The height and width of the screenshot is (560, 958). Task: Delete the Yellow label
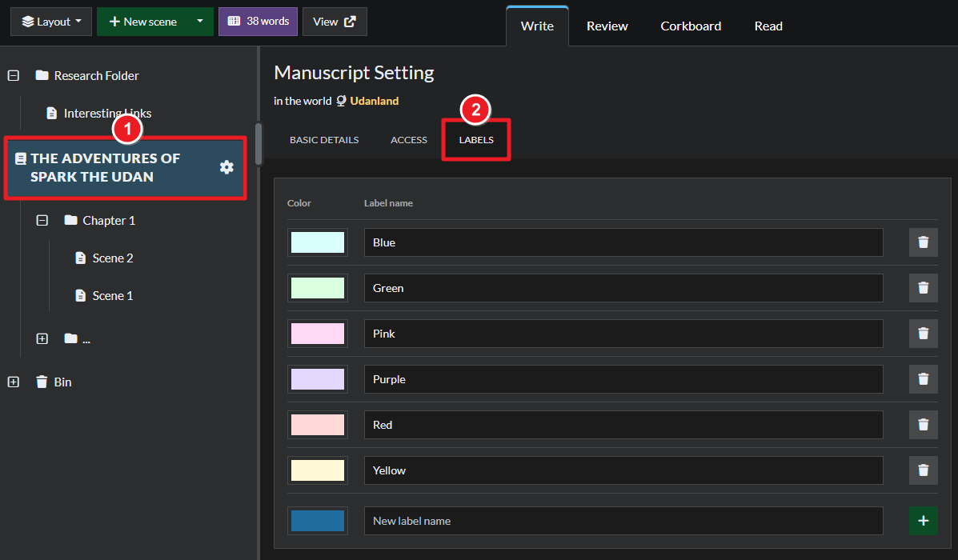coord(923,470)
